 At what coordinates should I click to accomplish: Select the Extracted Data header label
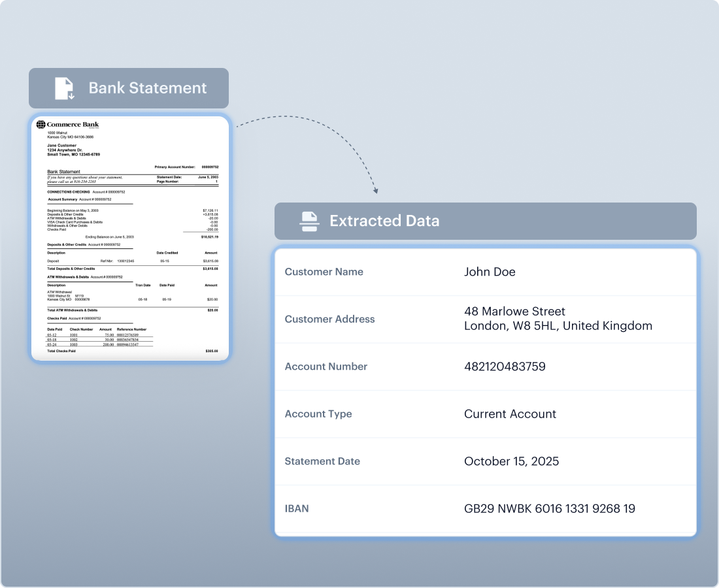pyautogui.click(x=384, y=221)
